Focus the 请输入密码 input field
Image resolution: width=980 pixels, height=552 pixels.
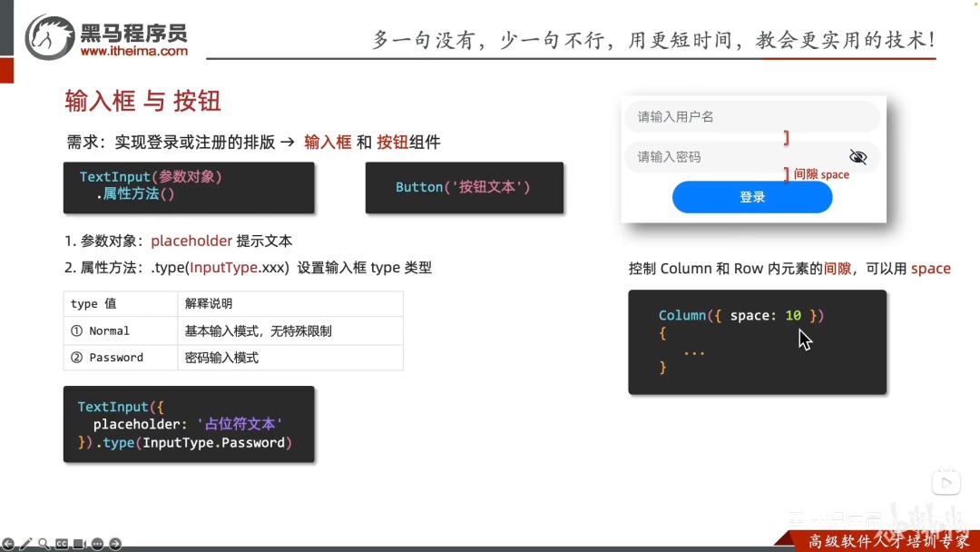click(752, 157)
